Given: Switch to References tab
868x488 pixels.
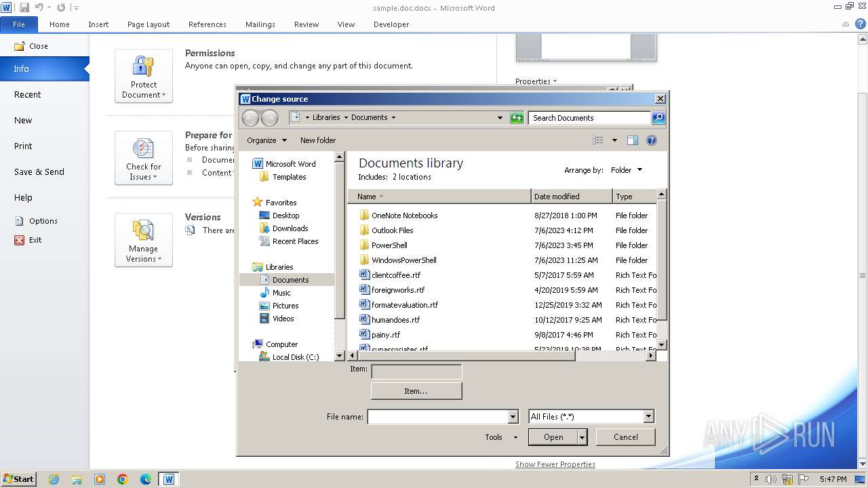Looking at the screenshot, I should point(208,24).
